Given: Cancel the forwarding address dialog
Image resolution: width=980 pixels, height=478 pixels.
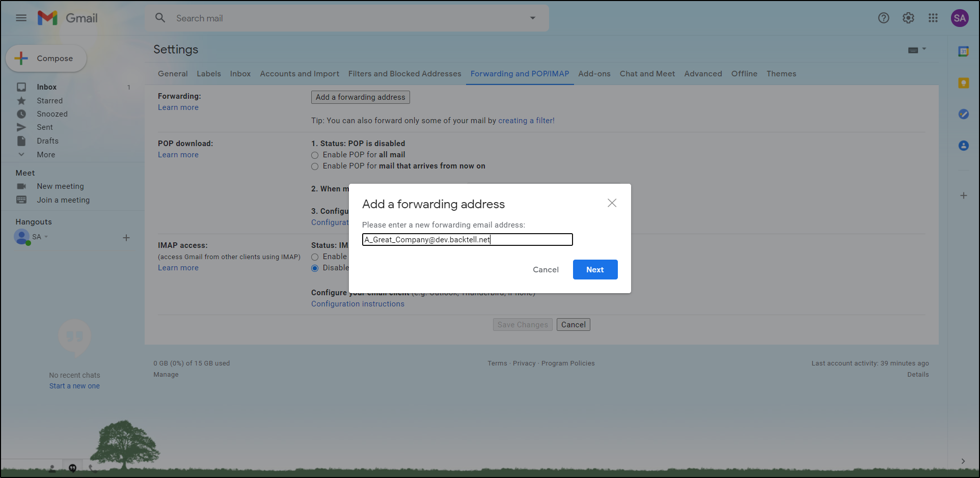Looking at the screenshot, I should (x=546, y=270).
